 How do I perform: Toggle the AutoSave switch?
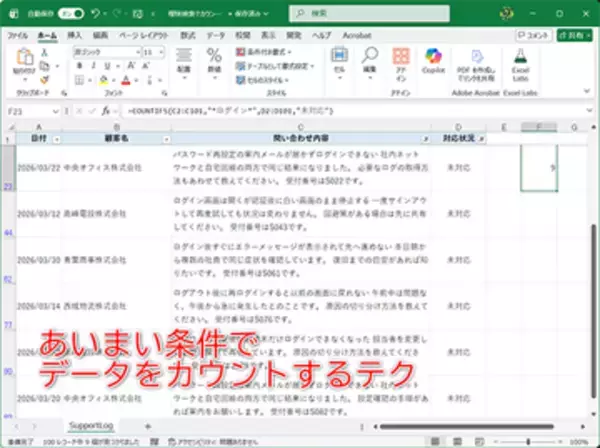(71, 14)
